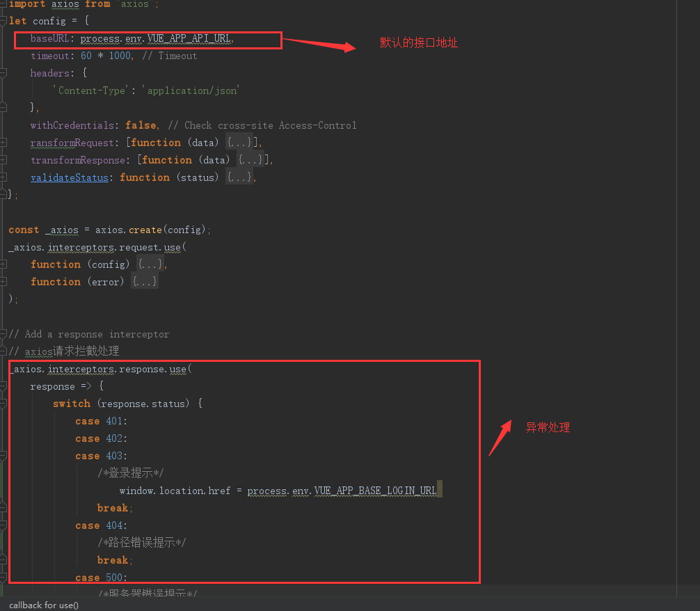
Task: Collapse the 'switch (response.status)' fold marker
Action: point(3,404)
